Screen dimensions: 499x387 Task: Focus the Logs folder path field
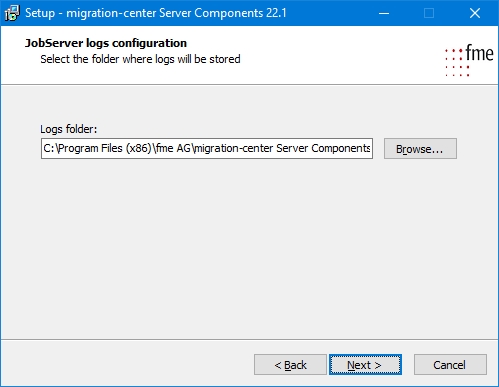pos(207,149)
